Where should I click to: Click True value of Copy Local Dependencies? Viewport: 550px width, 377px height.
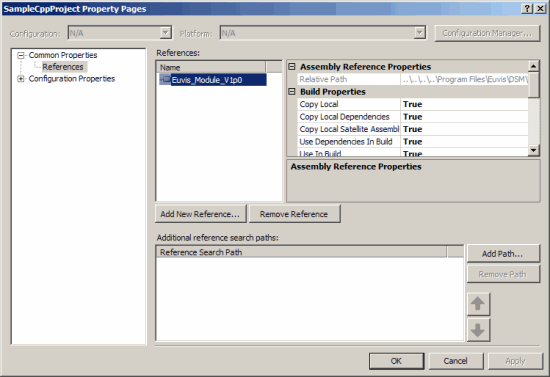click(464, 117)
